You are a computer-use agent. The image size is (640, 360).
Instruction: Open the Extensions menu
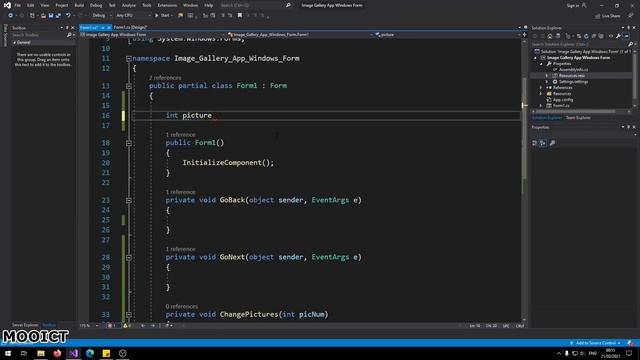(167, 5)
